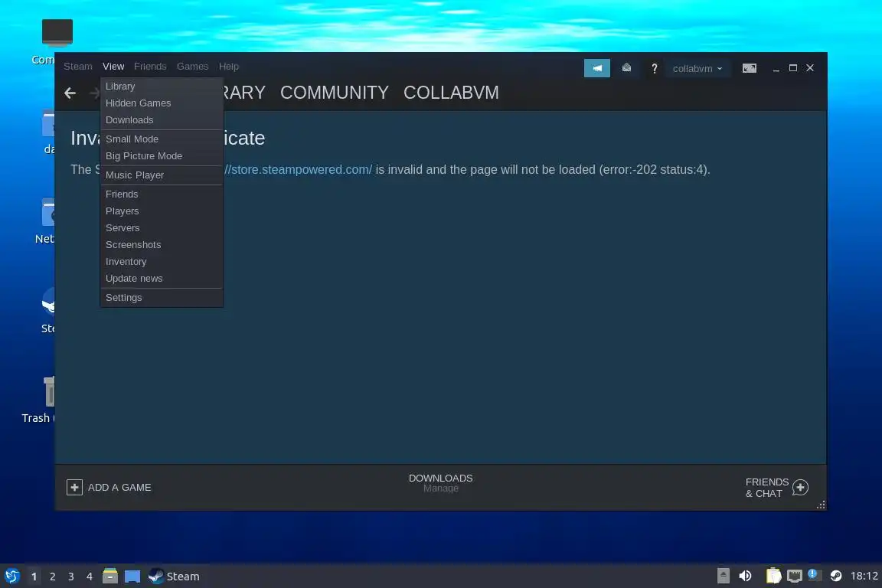Launch Big Picture Mode from menu
The image size is (882, 588).
(162, 156)
